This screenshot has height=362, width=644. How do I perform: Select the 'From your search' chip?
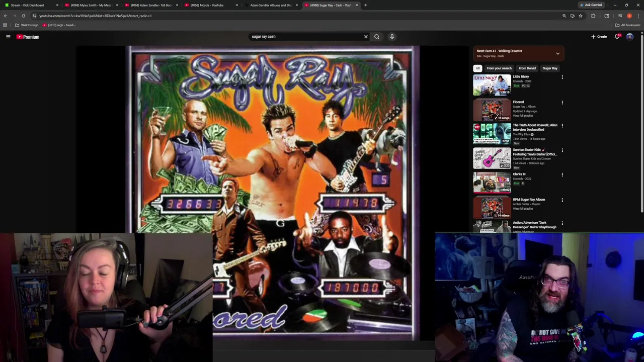click(499, 68)
